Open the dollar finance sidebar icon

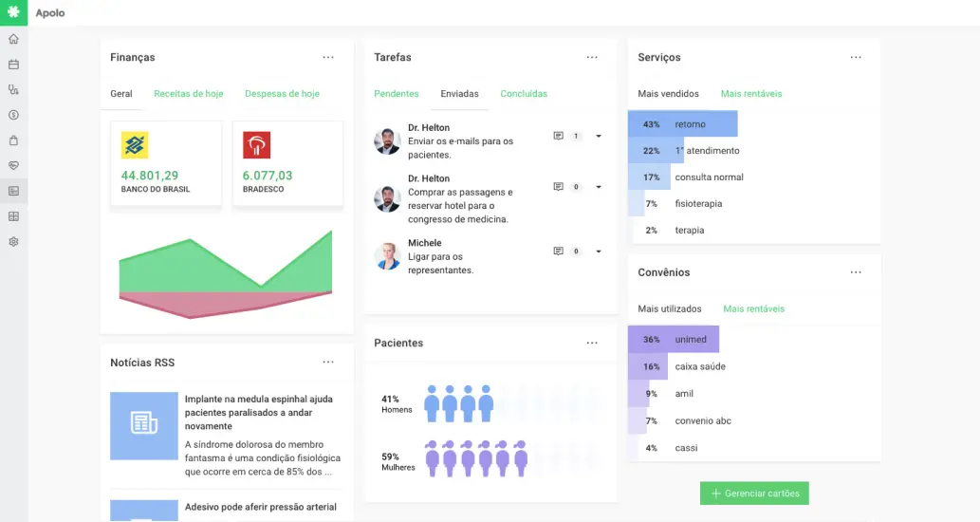point(13,115)
